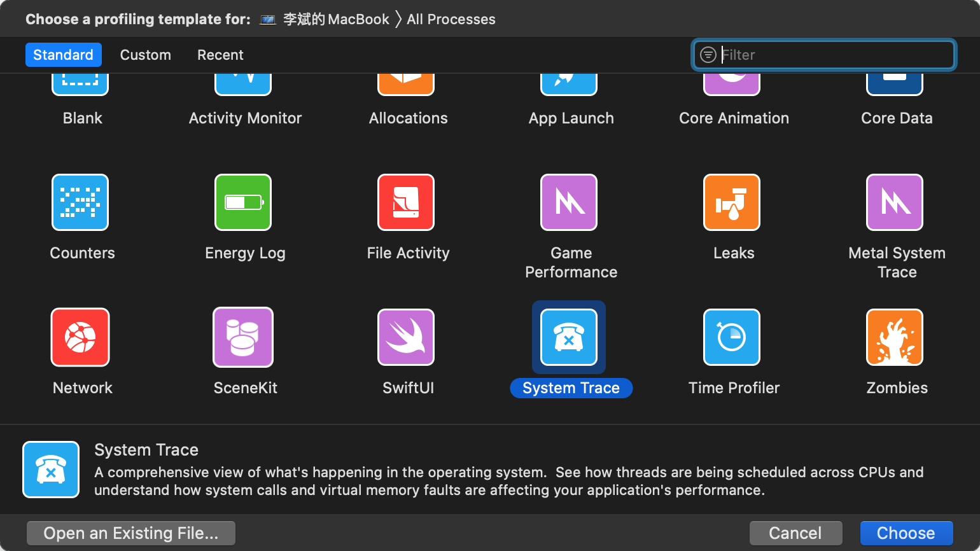Select the Blank template icon

click(x=80, y=85)
